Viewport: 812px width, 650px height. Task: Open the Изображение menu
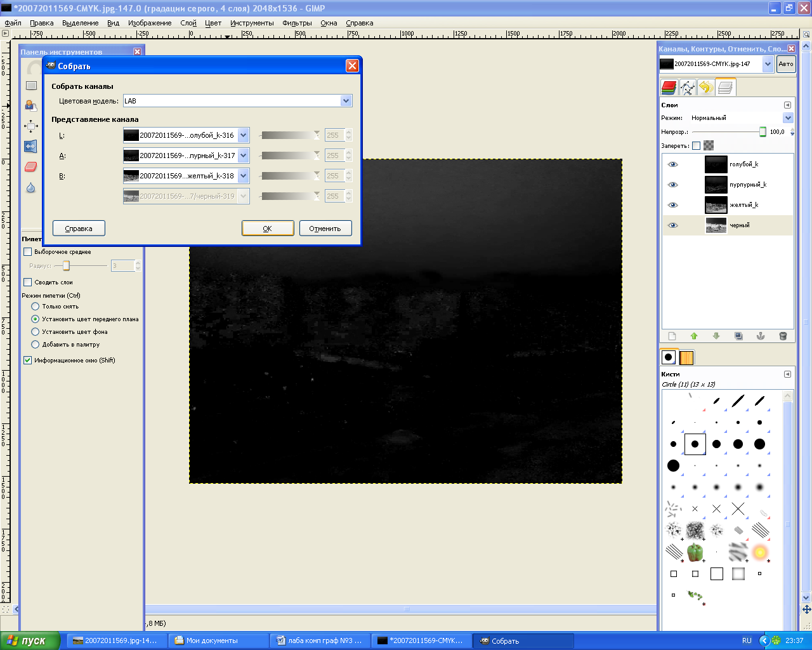150,23
